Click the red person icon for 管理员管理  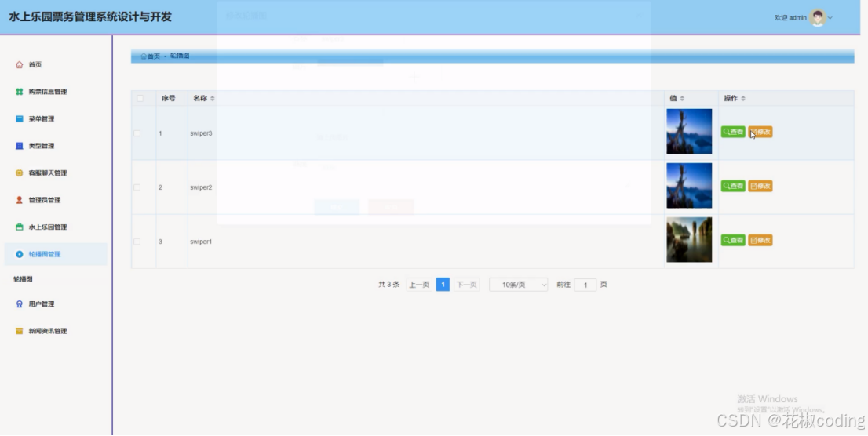[x=20, y=200]
